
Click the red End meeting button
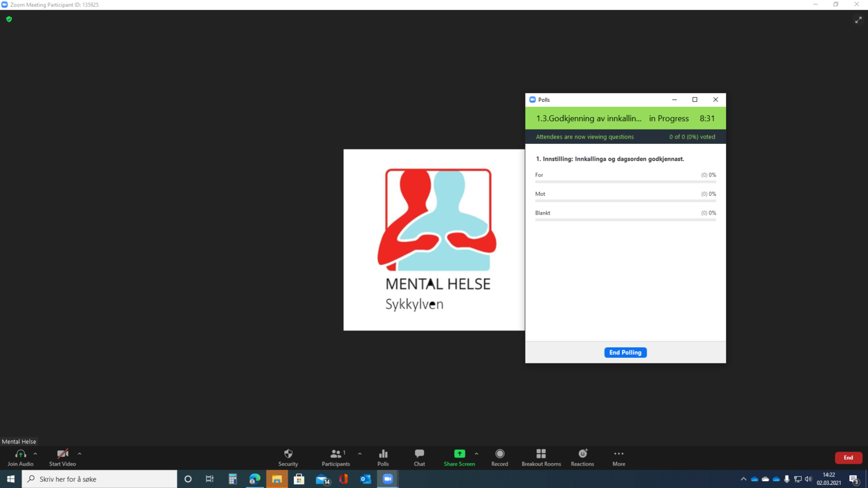848,458
